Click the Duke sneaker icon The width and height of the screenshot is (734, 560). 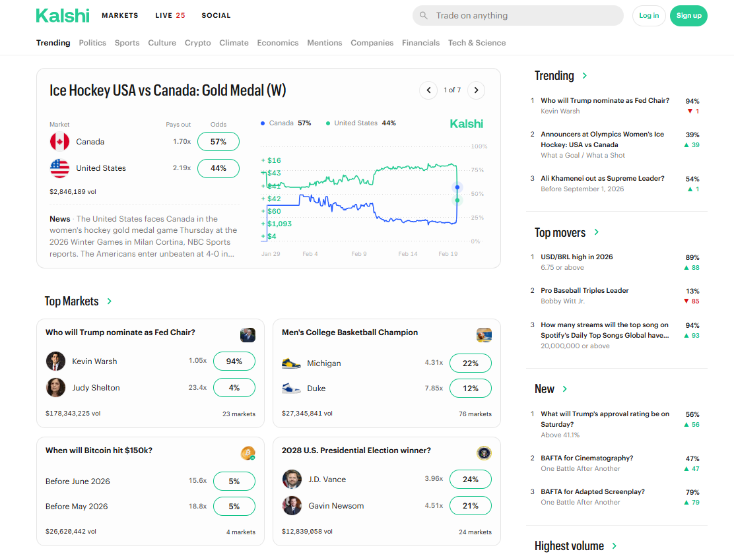click(x=291, y=388)
